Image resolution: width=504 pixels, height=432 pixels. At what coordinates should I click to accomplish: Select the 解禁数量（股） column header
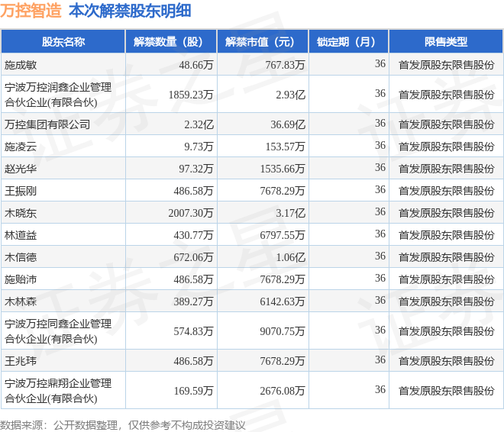pyautogui.click(x=171, y=42)
